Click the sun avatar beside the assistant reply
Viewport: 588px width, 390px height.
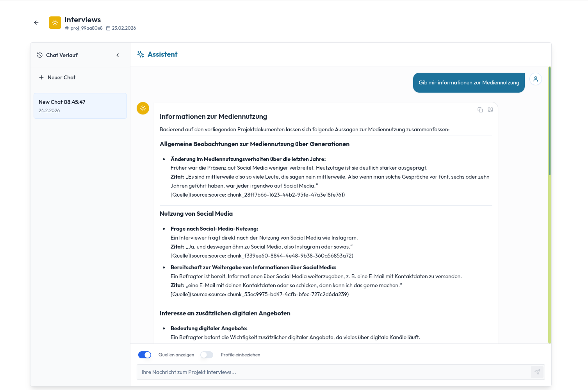point(143,108)
